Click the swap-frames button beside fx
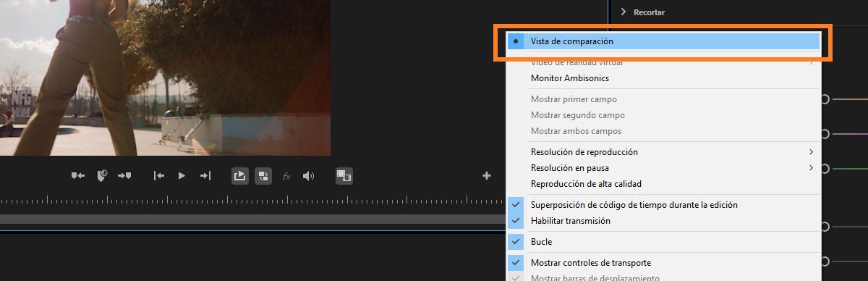This screenshot has width=868, height=281. (263, 175)
